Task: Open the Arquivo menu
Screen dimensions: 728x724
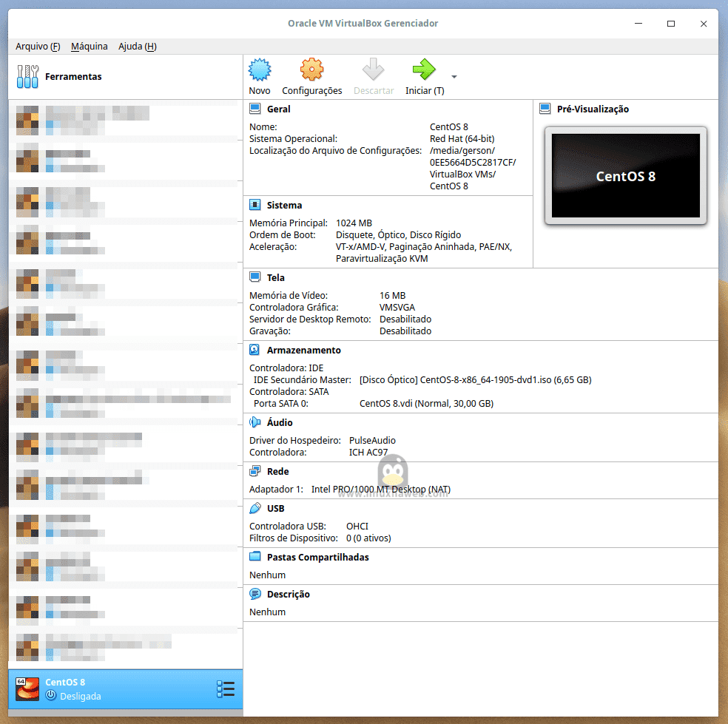Action: 38,47
